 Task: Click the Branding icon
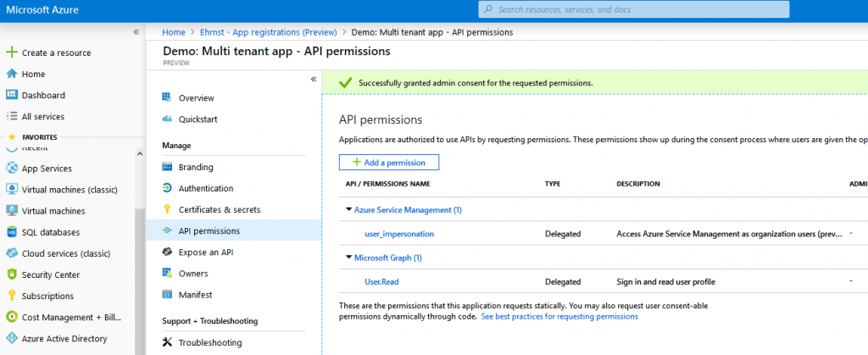(x=167, y=167)
